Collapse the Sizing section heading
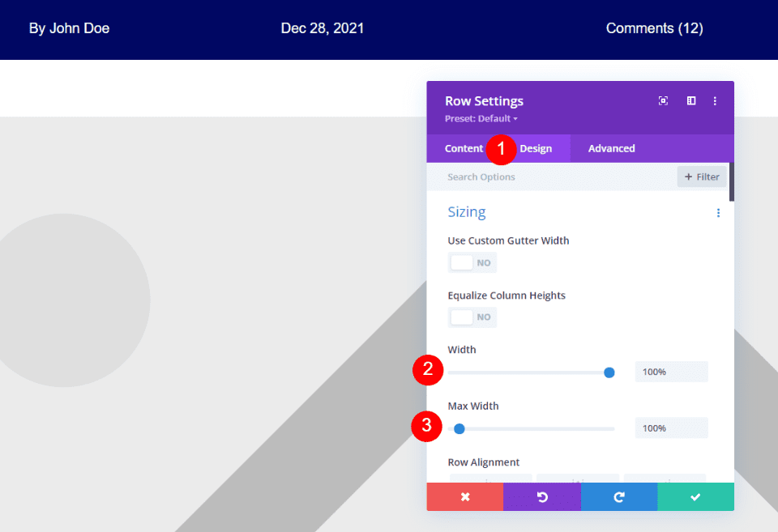The height and width of the screenshot is (532, 778). 467,212
